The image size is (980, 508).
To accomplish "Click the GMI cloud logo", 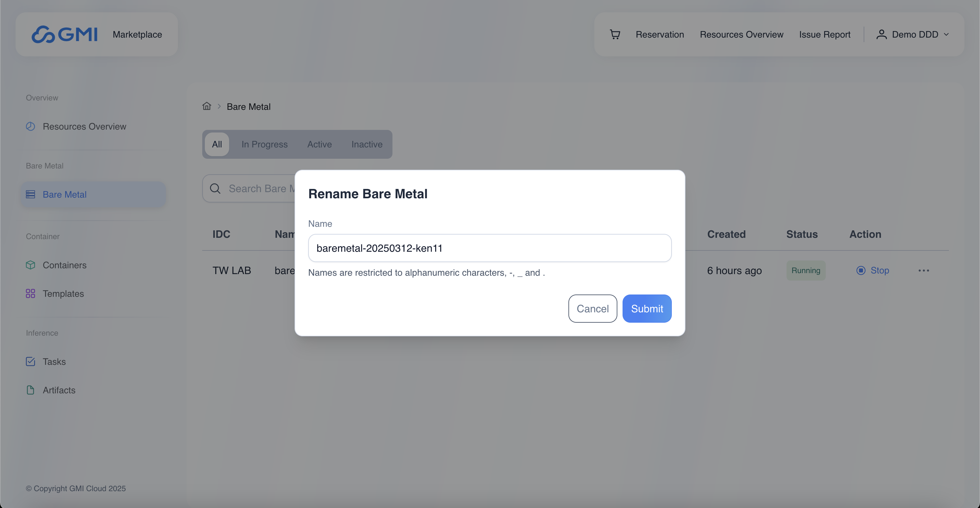I will [64, 34].
